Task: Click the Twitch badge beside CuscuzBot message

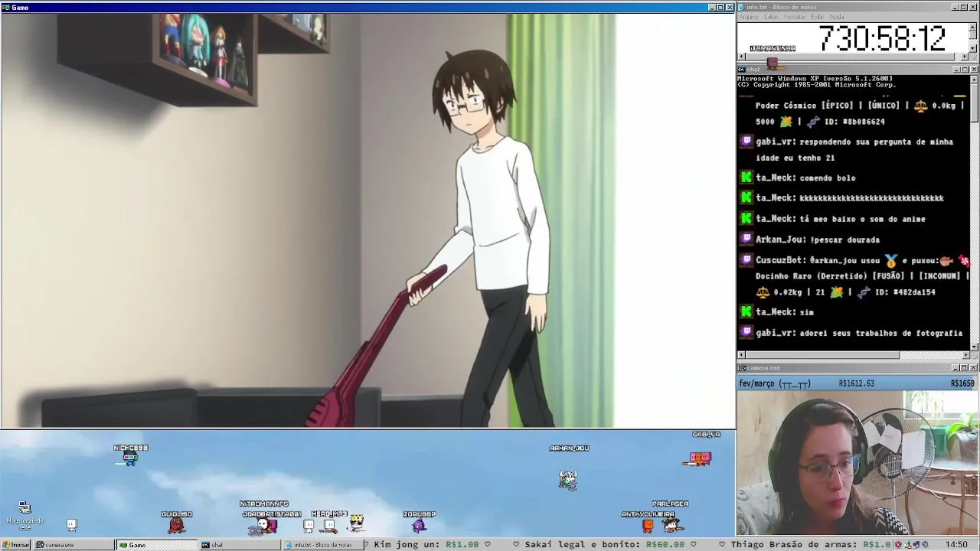Action: click(746, 260)
